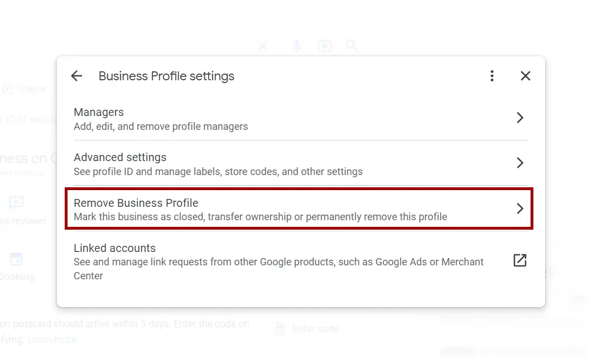Click the blurred 'Enter code' button

tap(307, 329)
